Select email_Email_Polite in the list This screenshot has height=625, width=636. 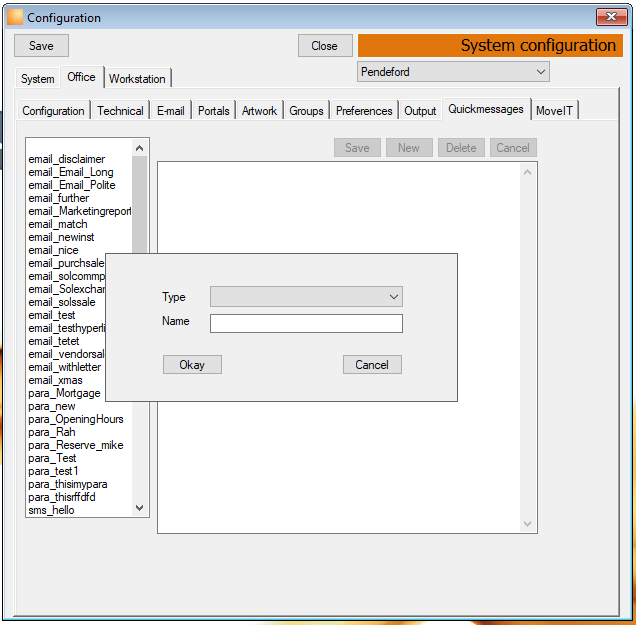72,185
